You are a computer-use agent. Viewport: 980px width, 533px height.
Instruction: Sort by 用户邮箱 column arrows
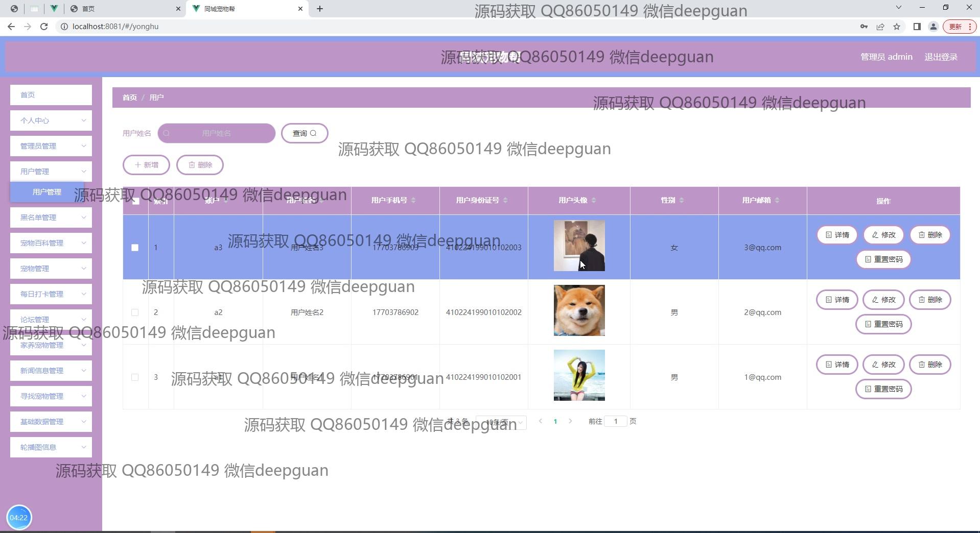click(777, 200)
